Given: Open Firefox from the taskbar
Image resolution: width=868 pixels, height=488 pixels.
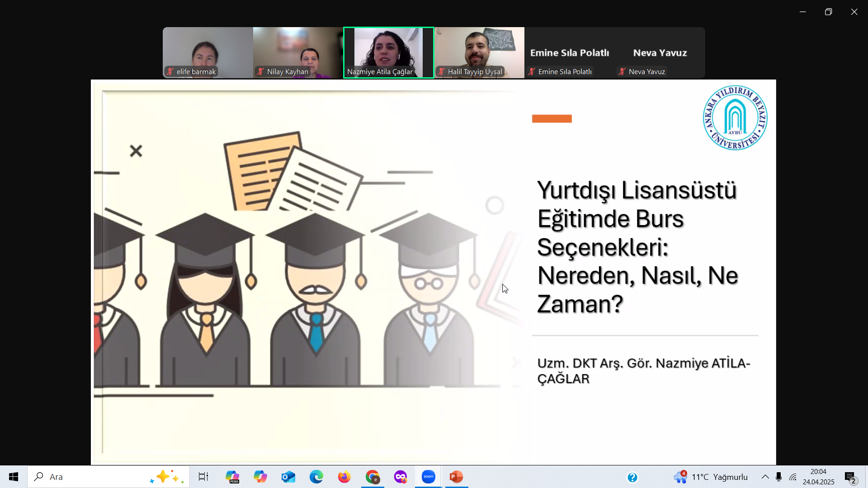Looking at the screenshot, I should point(344,477).
